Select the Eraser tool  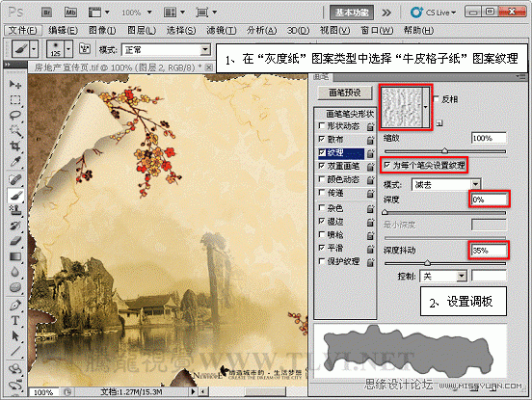[14, 241]
